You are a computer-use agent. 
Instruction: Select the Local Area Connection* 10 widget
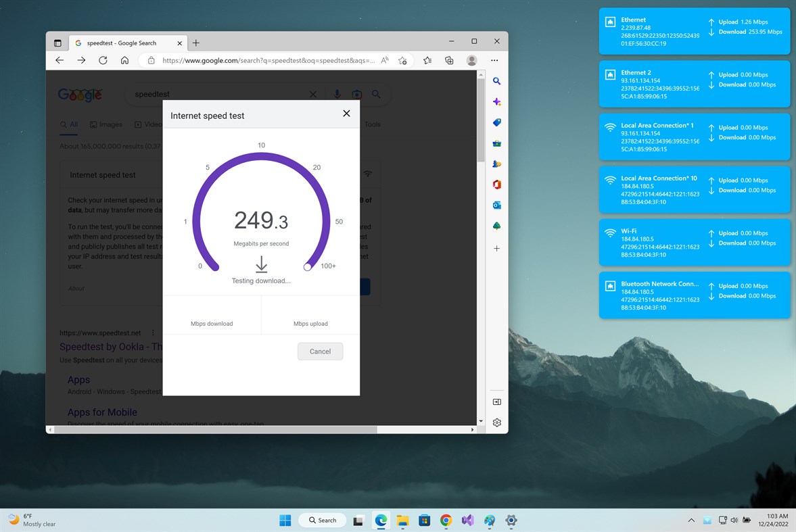point(695,190)
